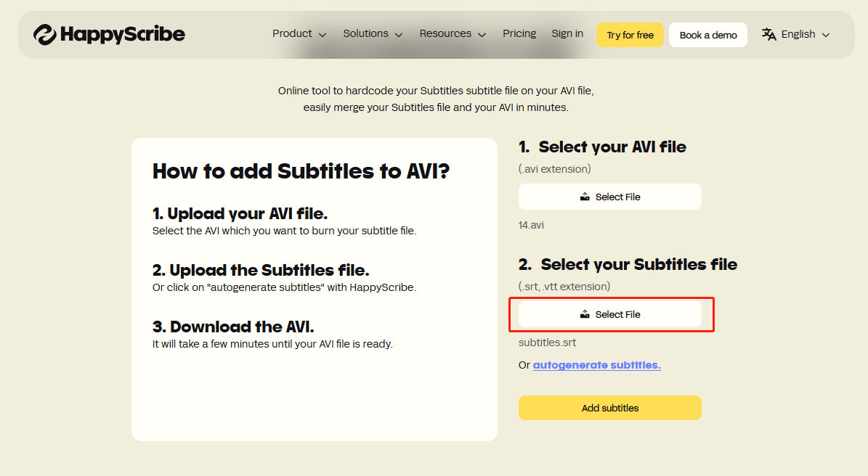868x476 pixels.
Task: Open the English language dropdown arrow
Action: (825, 34)
